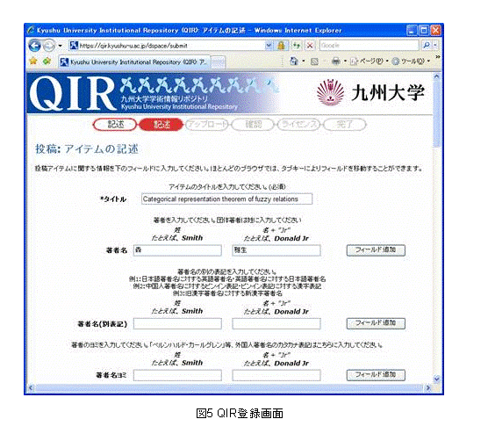Click the 投稿: アイテムの記述 heading

tap(87, 149)
